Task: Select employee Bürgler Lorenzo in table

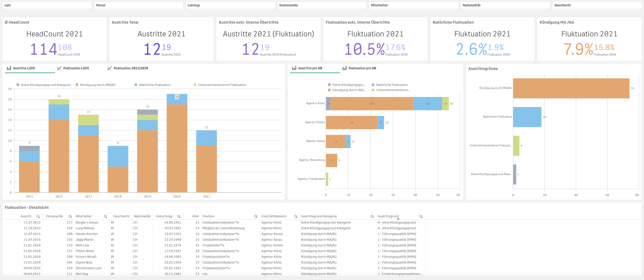Action: tap(87, 222)
